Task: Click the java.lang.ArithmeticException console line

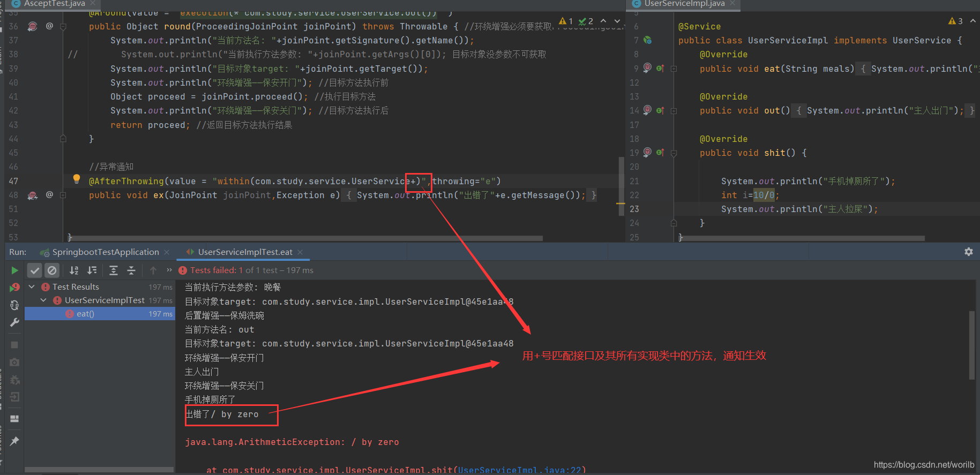Action: tap(292, 442)
